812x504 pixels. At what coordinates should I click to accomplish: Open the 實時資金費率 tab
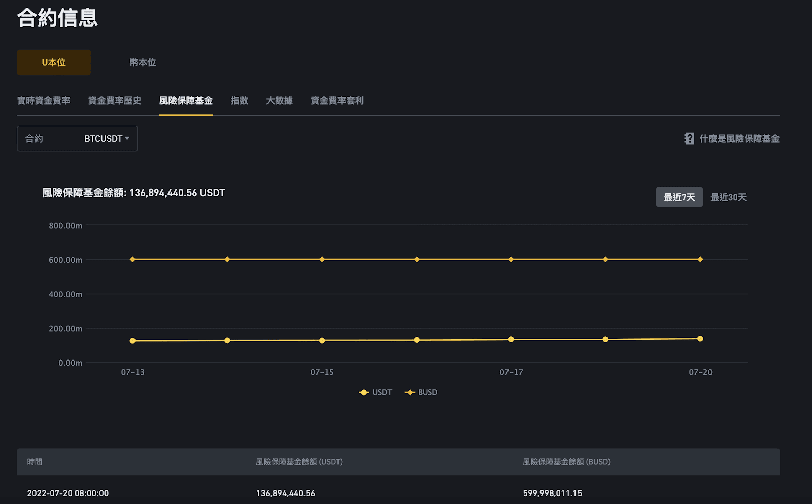tap(44, 101)
